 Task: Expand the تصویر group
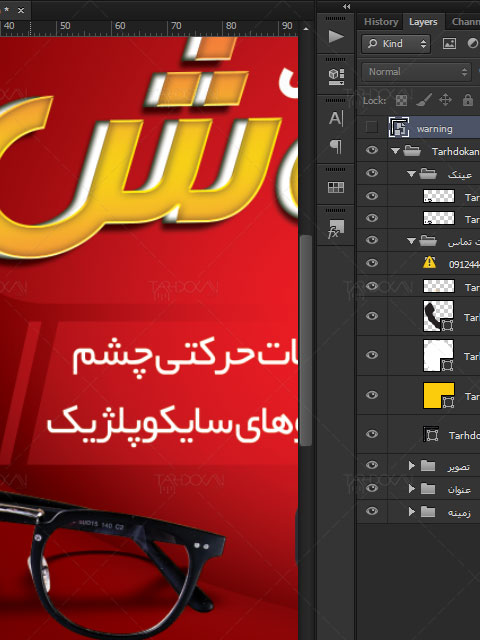(412, 465)
